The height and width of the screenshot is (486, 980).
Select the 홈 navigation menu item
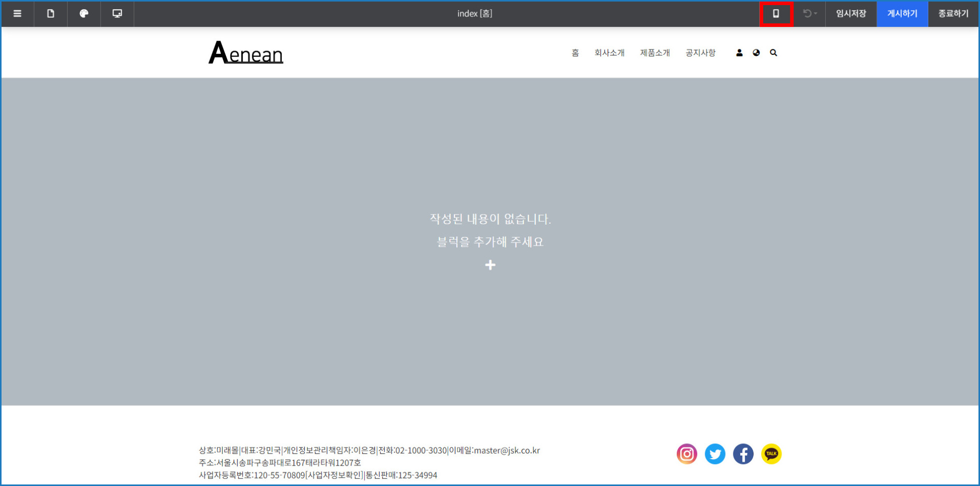tap(575, 53)
